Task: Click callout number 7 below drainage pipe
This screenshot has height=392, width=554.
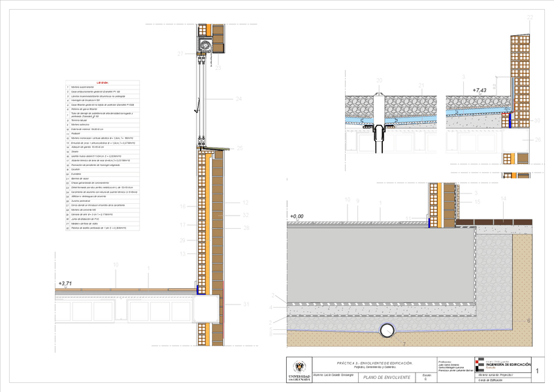Action: (x=404, y=344)
